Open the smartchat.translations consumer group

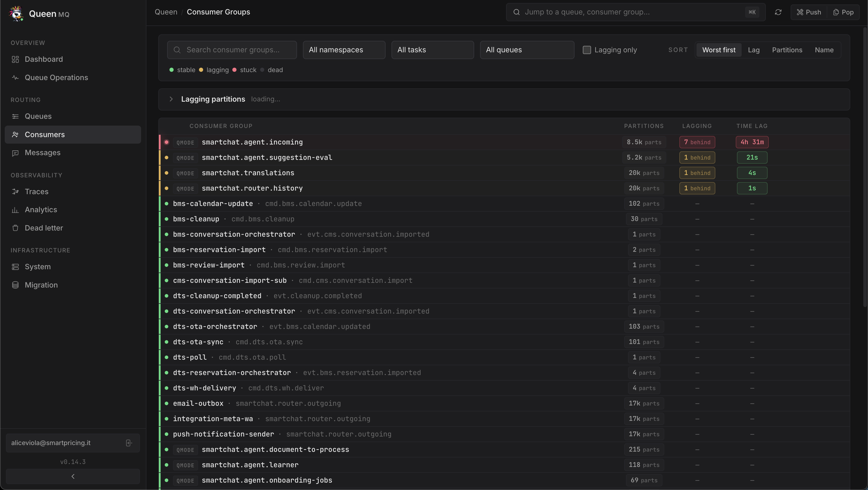504,173
